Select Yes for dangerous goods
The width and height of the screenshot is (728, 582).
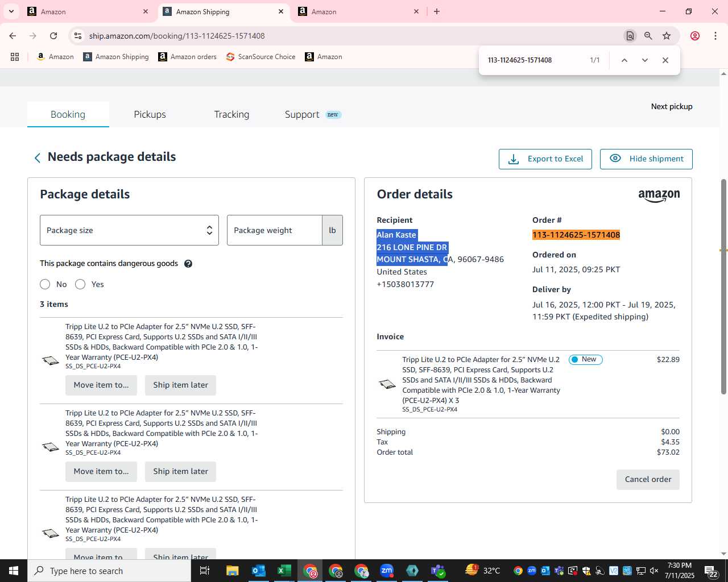(80, 284)
